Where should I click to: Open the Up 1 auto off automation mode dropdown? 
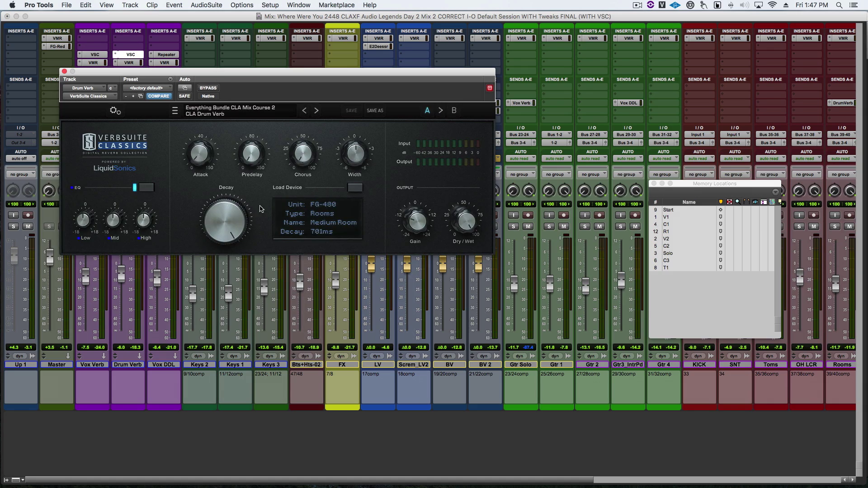[x=21, y=159]
